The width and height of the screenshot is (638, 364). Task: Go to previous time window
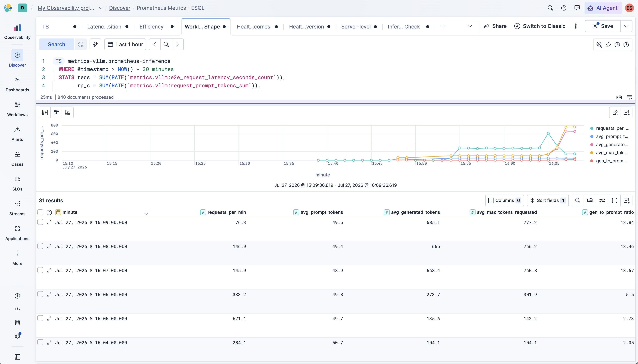[x=155, y=45]
